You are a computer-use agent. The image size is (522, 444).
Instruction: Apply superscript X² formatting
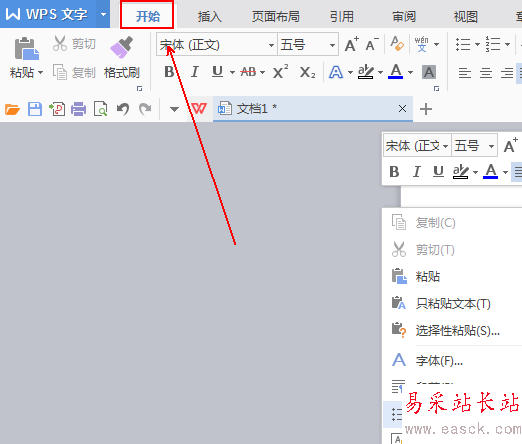(x=280, y=72)
